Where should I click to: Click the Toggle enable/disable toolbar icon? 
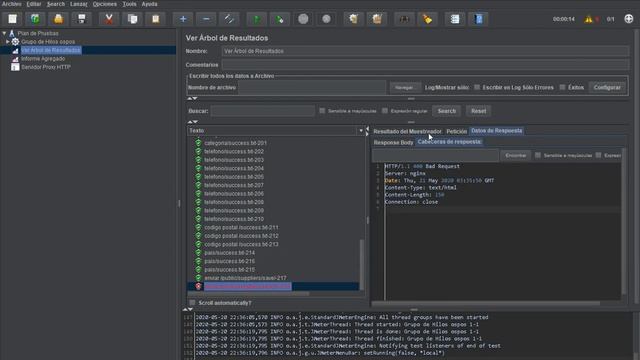coord(229,19)
